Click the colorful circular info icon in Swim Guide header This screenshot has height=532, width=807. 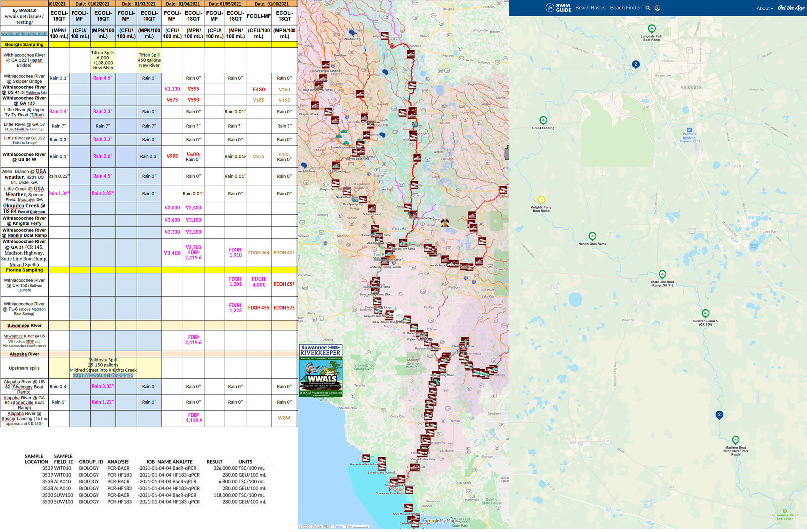click(657, 8)
